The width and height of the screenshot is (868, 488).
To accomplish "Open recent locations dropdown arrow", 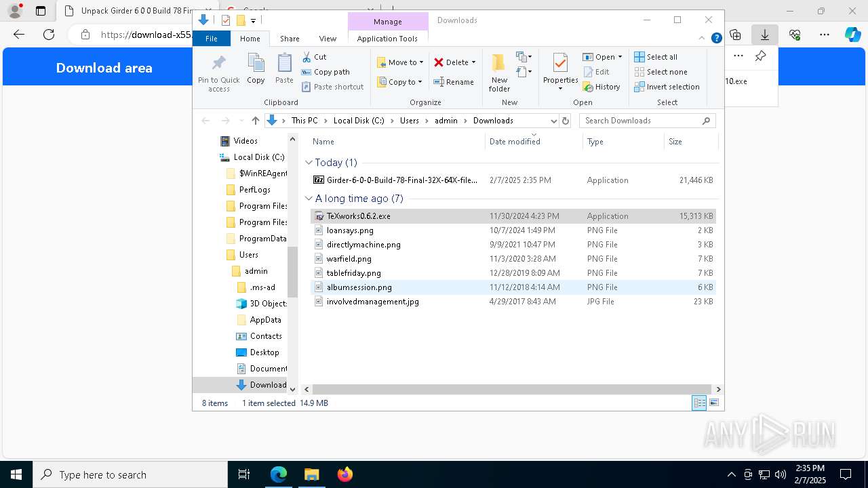I will pos(241,121).
